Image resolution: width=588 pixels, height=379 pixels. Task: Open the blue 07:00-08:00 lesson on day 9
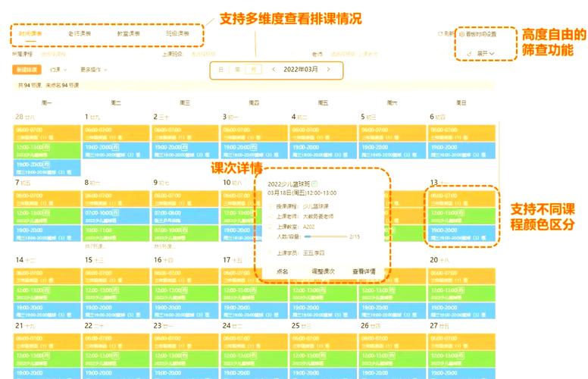(185, 216)
